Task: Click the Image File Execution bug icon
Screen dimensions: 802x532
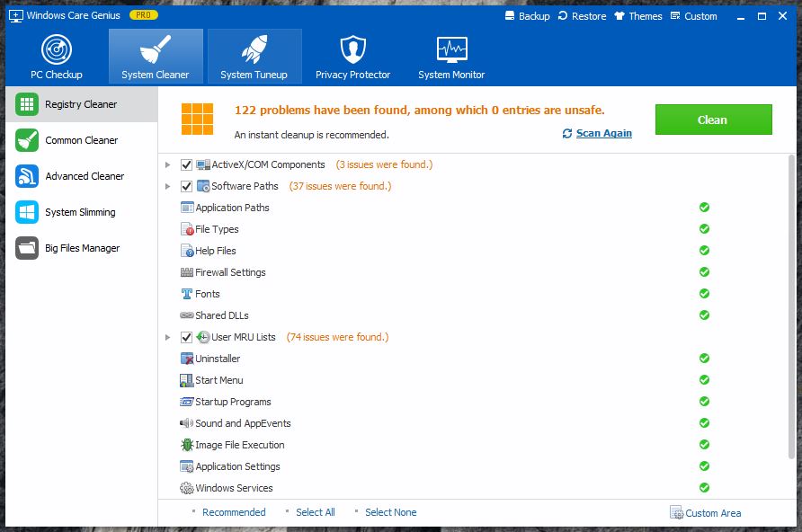Action: coord(187,445)
